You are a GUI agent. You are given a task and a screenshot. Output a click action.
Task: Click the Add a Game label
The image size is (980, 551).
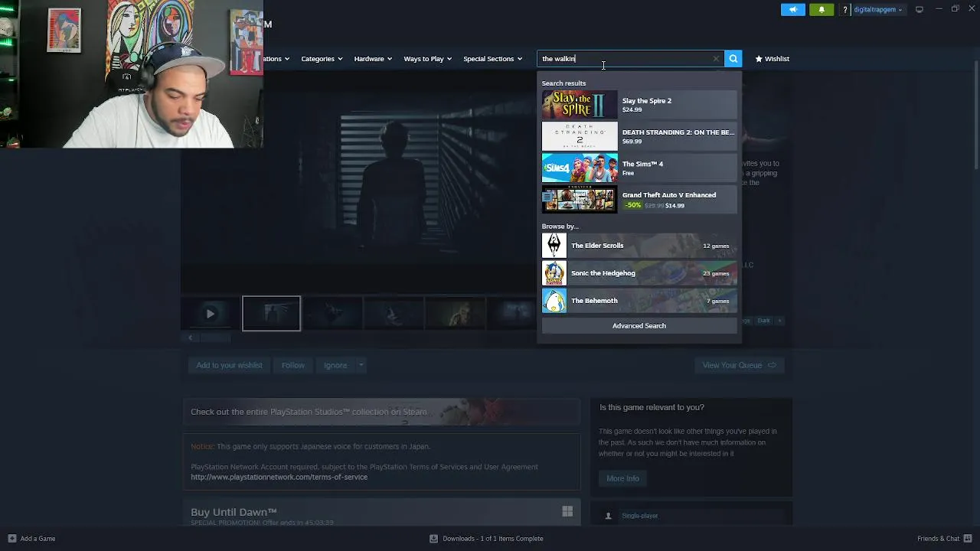click(x=38, y=539)
